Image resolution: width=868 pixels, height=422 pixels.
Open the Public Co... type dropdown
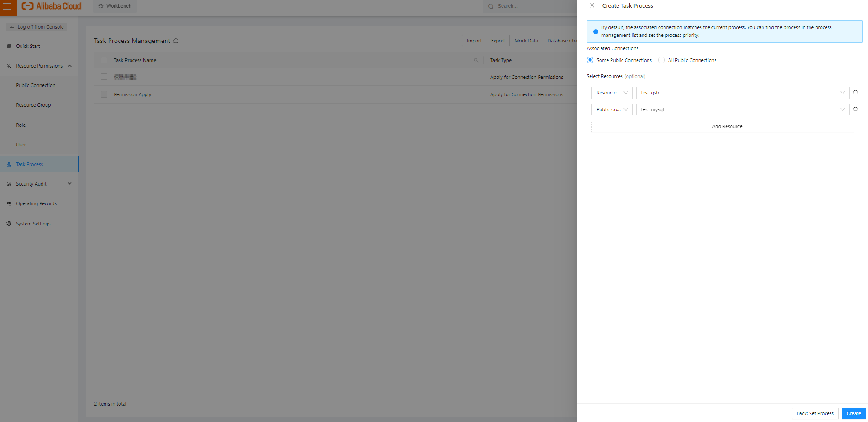click(612, 109)
